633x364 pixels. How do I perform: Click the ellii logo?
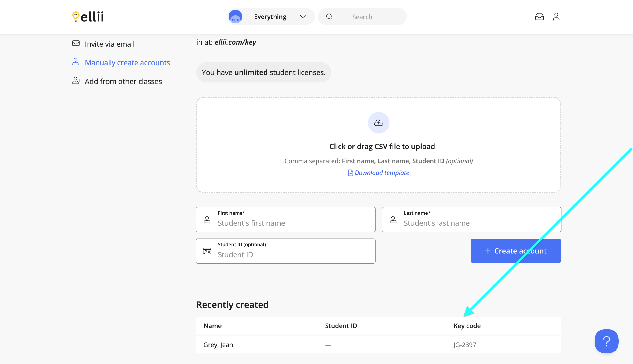pos(88,17)
